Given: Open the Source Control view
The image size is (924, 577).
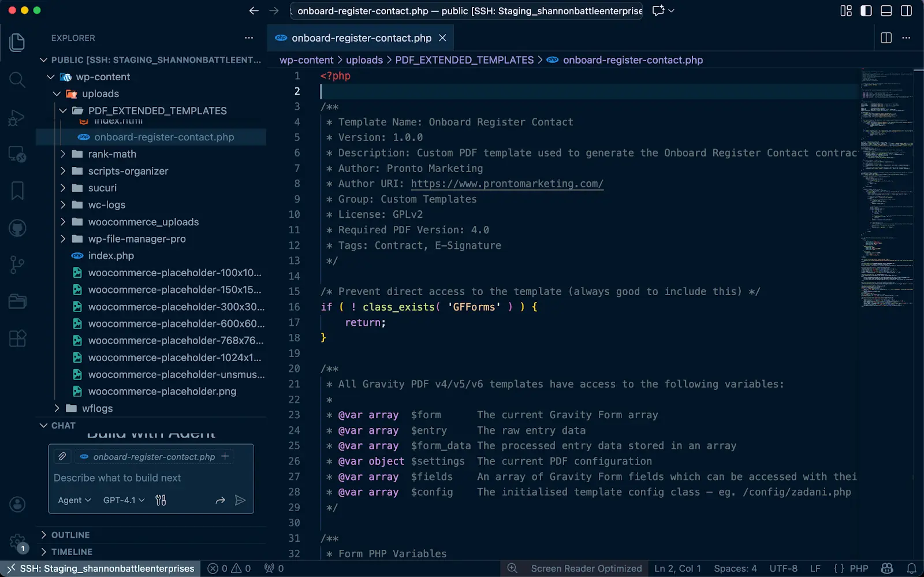Looking at the screenshot, I should pyautogui.click(x=17, y=265).
